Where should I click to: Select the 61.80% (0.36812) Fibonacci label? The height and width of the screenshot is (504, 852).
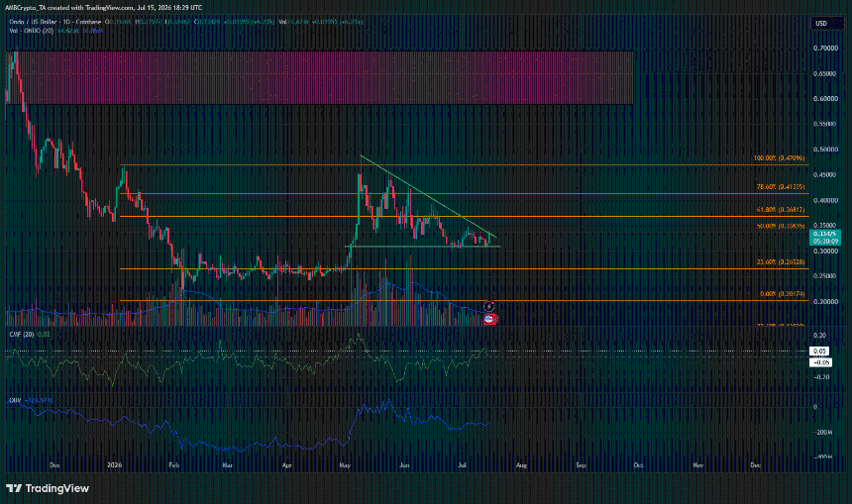click(781, 210)
